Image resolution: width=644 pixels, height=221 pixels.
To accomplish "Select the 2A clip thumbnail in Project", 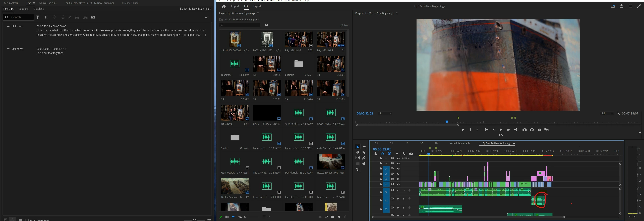I will [235, 88].
